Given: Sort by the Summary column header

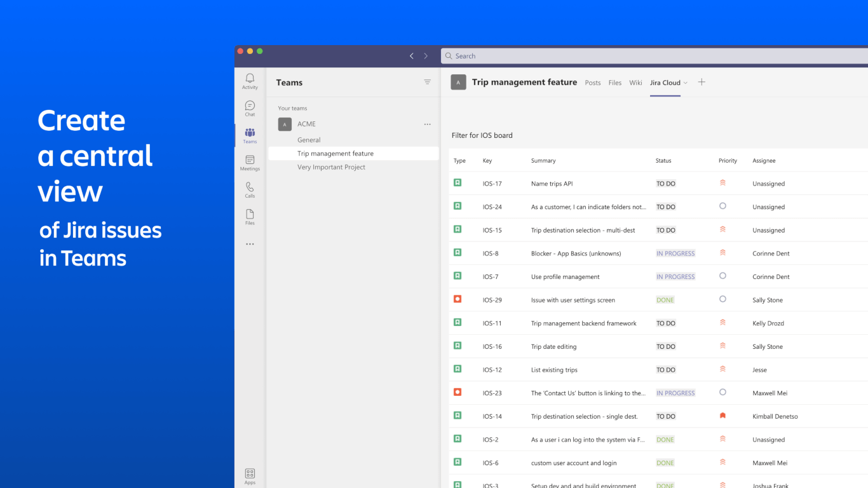Looking at the screenshot, I should pyautogui.click(x=543, y=161).
